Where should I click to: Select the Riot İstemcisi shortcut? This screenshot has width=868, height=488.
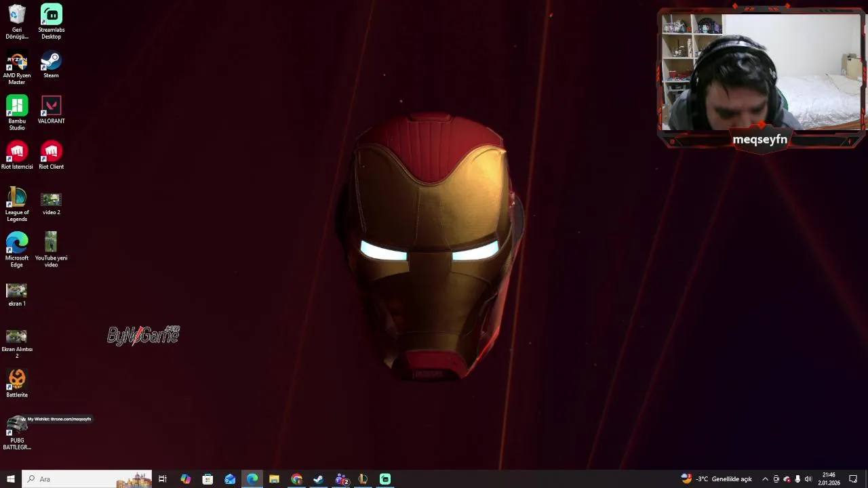17,155
